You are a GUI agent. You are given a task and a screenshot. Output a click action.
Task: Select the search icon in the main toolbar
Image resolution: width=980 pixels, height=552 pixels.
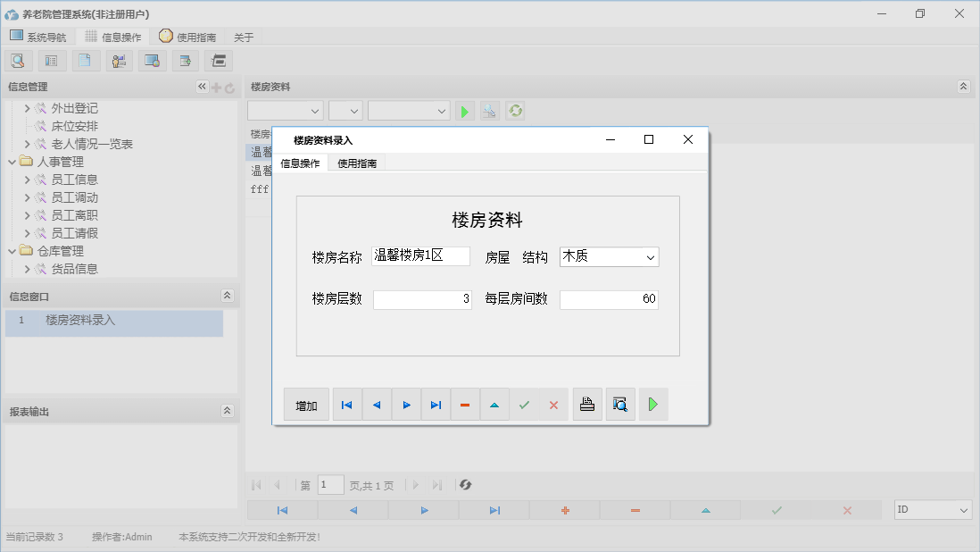[18, 60]
